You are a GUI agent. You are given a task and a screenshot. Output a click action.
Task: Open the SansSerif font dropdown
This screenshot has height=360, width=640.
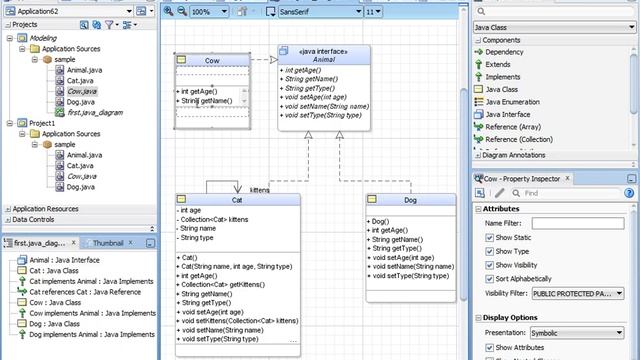pyautogui.click(x=358, y=12)
